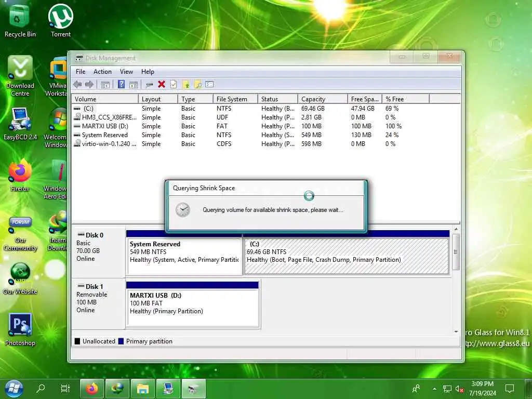Image resolution: width=532 pixels, height=399 pixels.
Task: Sort by the % Free column header
Action: pyautogui.click(x=406, y=99)
